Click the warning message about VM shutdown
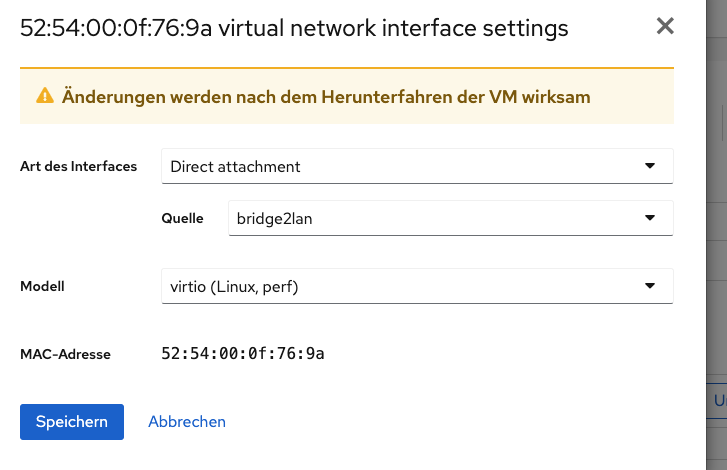The image size is (727, 470). pos(326,97)
